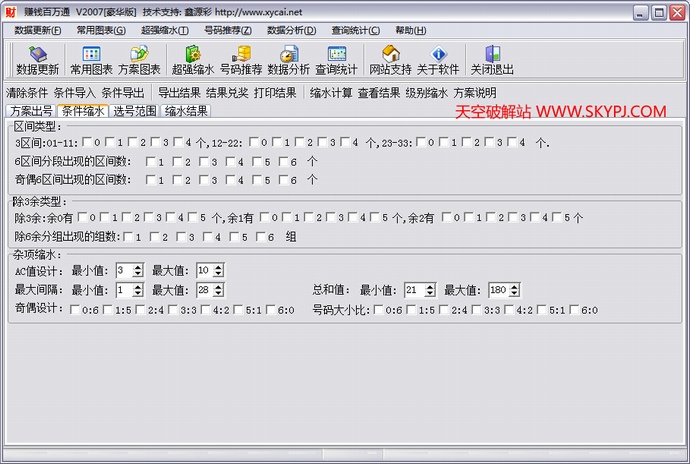The image size is (690, 464).
Task: Open the 号码推荐 menu
Action: pos(227,30)
